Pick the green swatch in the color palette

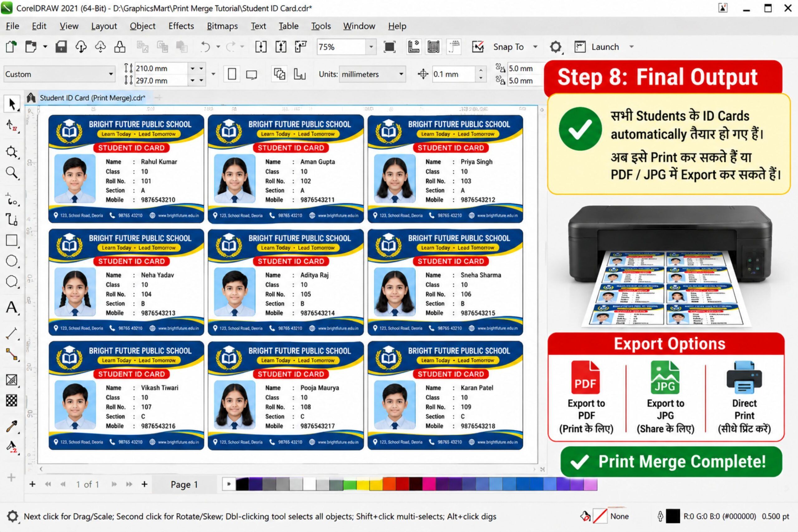349,484
